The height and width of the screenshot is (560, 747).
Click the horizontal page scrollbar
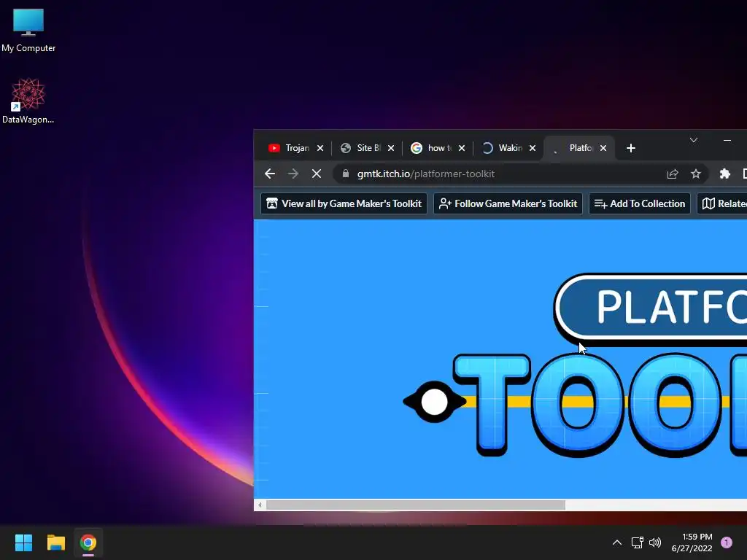point(415,505)
